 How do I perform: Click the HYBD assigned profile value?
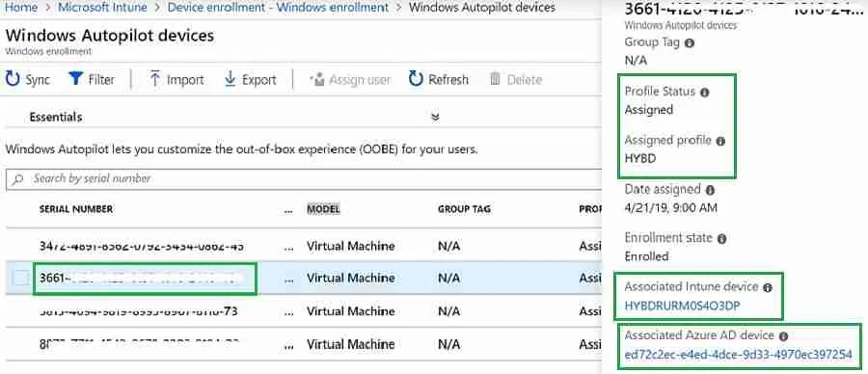click(x=640, y=159)
